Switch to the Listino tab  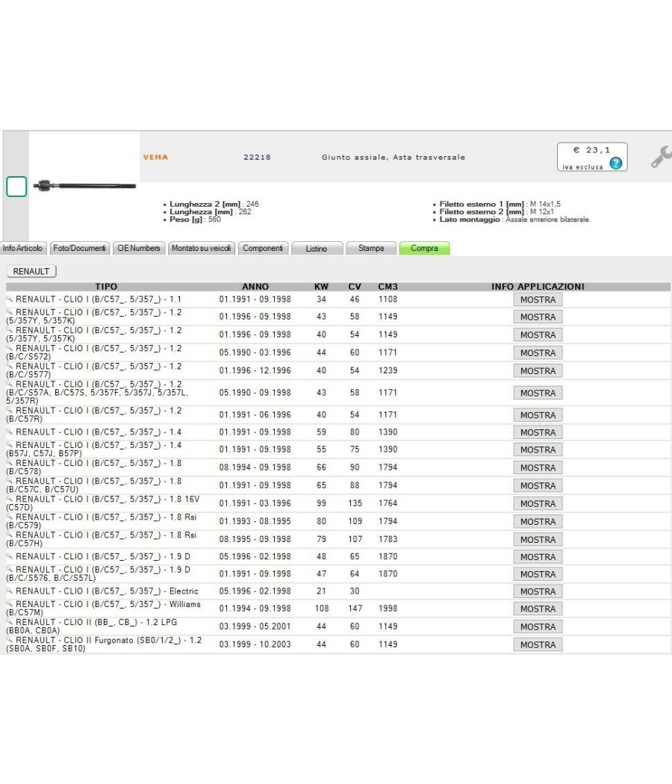pyautogui.click(x=317, y=249)
